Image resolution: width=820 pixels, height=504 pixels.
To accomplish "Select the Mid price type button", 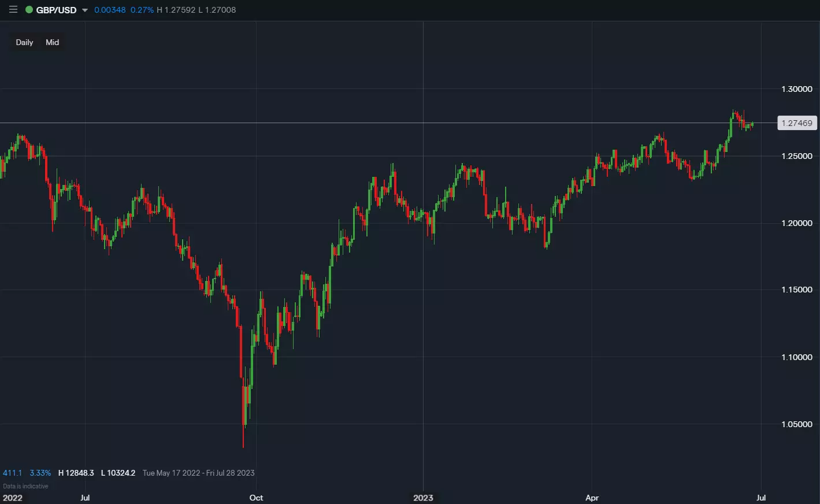I will [x=52, y=42].
